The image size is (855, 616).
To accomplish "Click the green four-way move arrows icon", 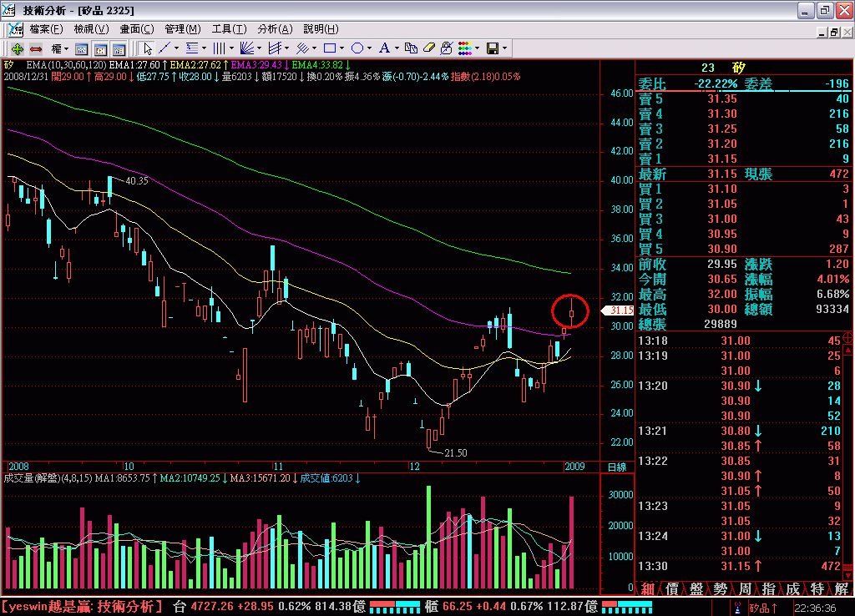I will point(17,49).
